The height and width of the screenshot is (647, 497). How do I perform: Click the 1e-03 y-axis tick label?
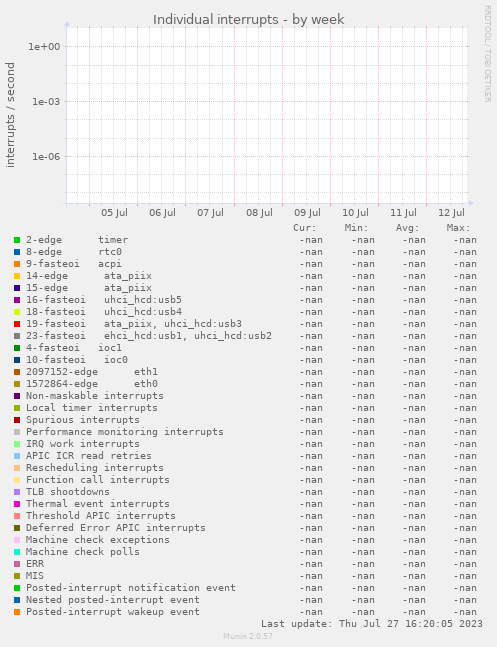click(46, 102)
